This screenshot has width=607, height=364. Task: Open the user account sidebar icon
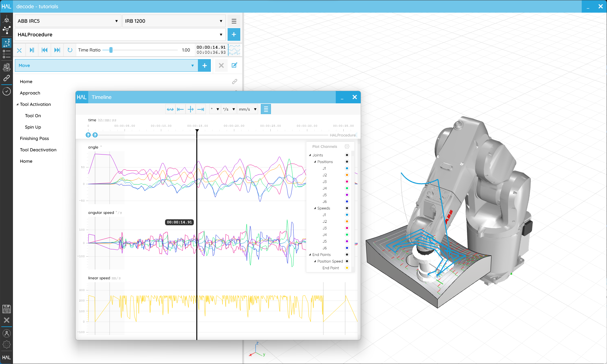point(6,333)
